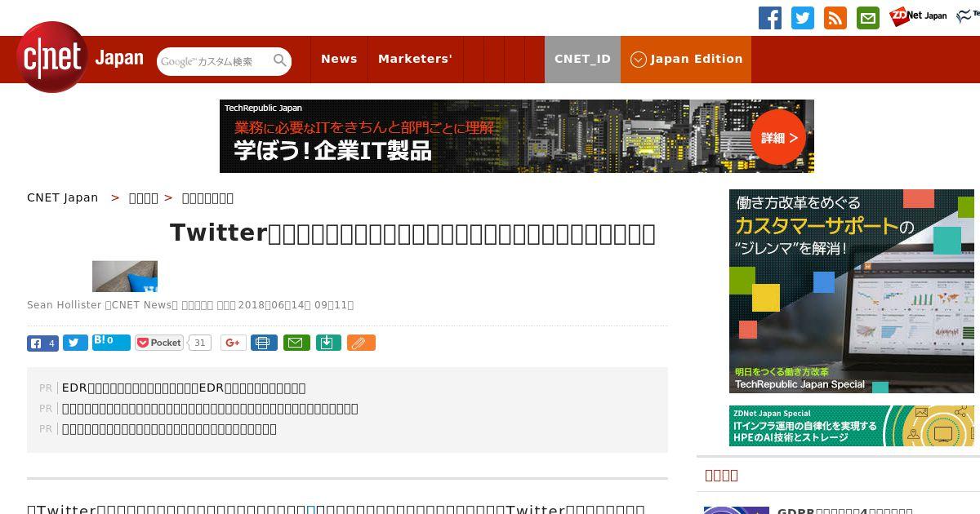Click the green download-arrow icon in the share row

(327, 343)
